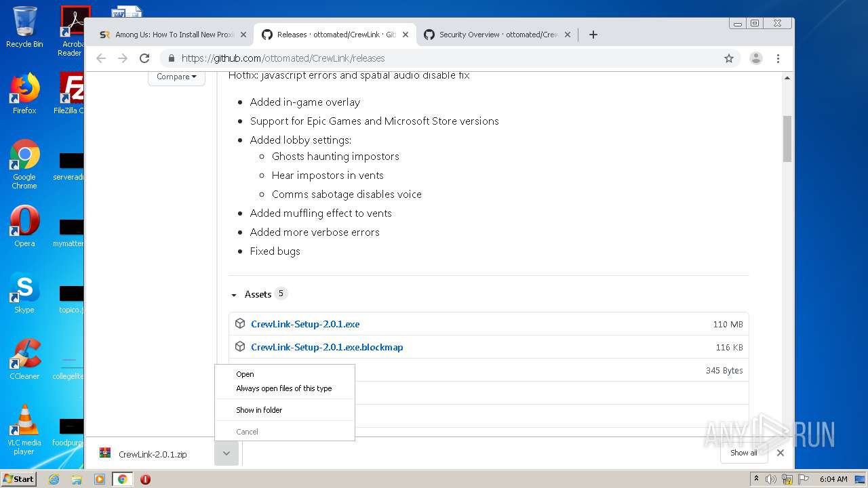This screenshot has width=868, height=488.
Task: Select Always open files of this type
Action: coord(285,388)
